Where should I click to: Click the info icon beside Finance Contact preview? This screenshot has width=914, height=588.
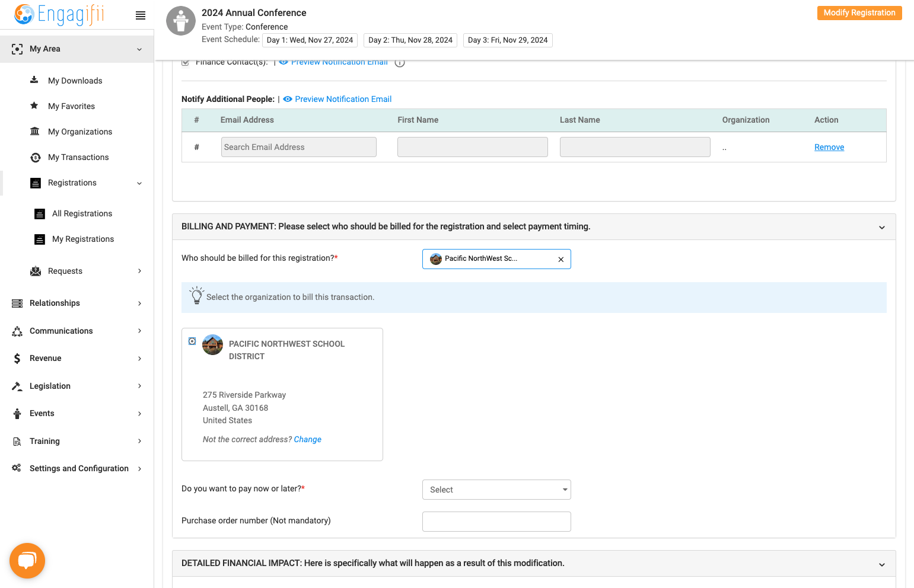click(400, 62)
